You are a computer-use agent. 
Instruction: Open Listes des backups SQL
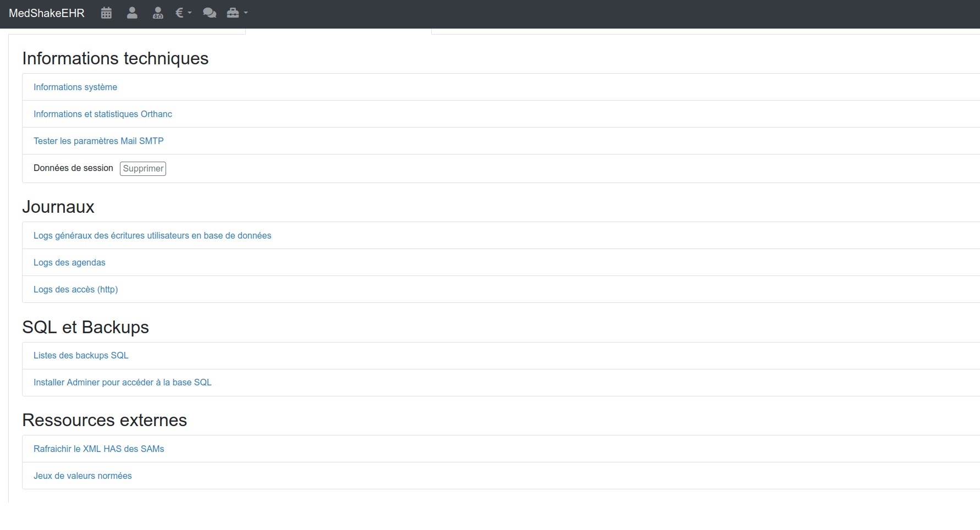point(81,355)
